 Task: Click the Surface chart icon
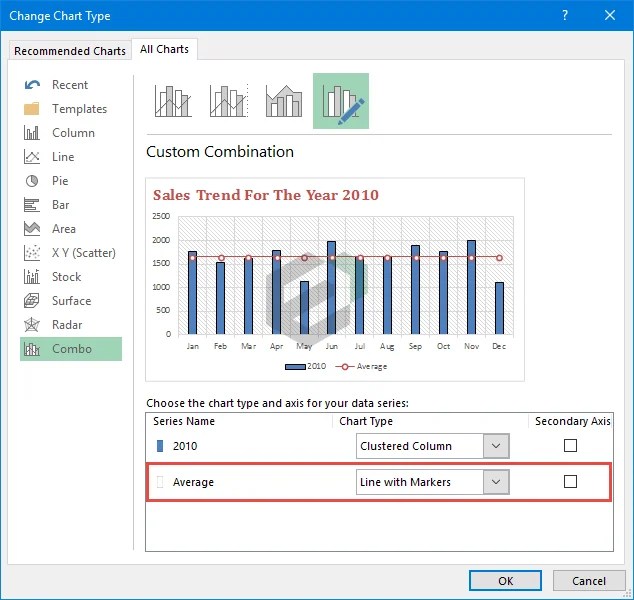coord(32,301)
